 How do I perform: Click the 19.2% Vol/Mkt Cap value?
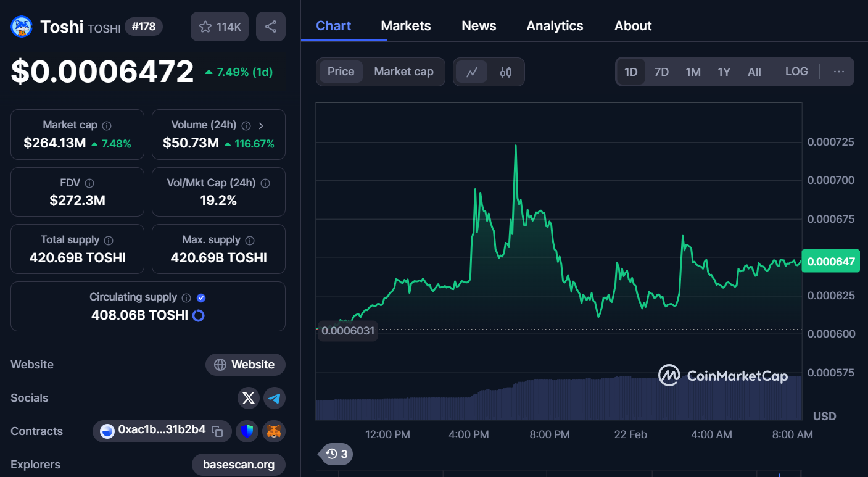[x=218, y=201]
